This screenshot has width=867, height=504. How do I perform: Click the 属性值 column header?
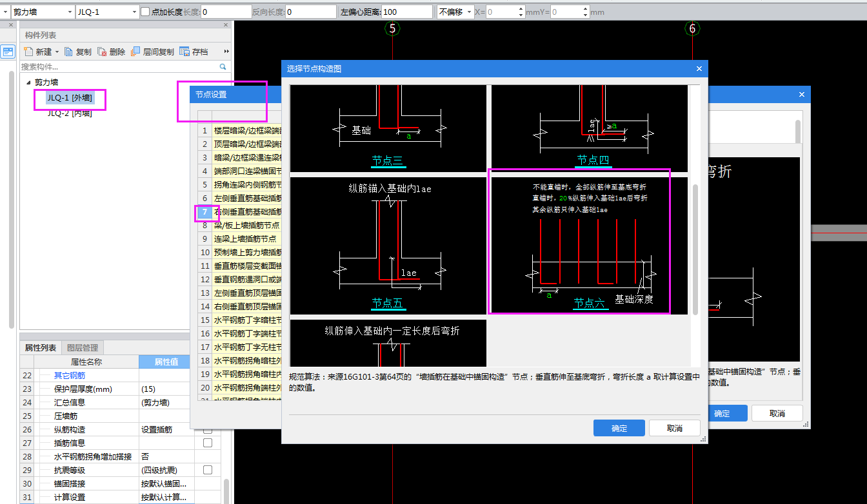click(x=164, y=362)
